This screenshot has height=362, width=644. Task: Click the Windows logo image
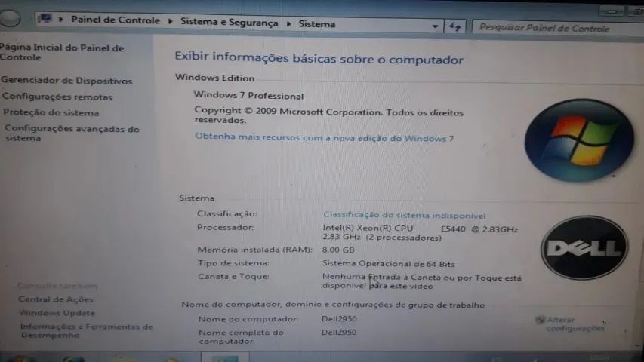click(579, 140)
